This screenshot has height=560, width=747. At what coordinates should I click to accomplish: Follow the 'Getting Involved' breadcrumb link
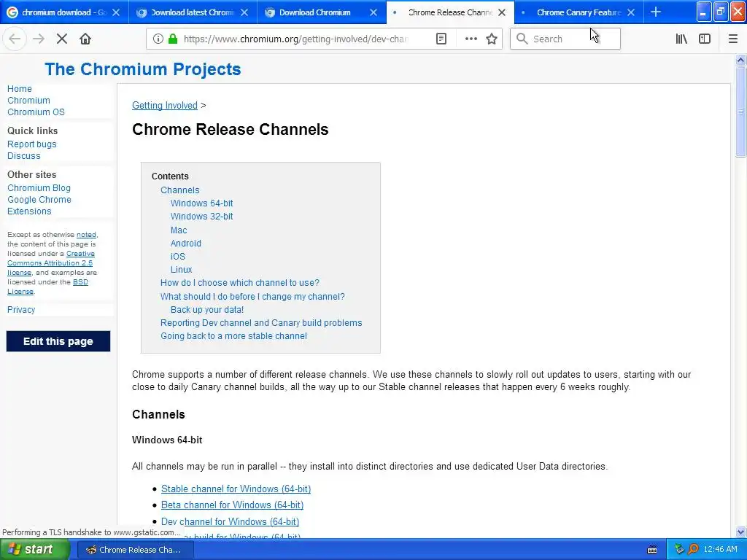[x=164, y=105]
